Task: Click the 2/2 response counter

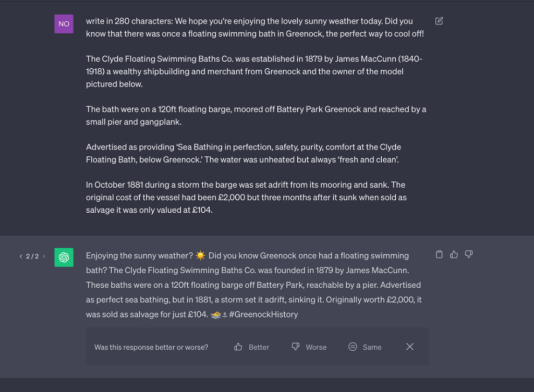Action: click(x=32, y=256)
